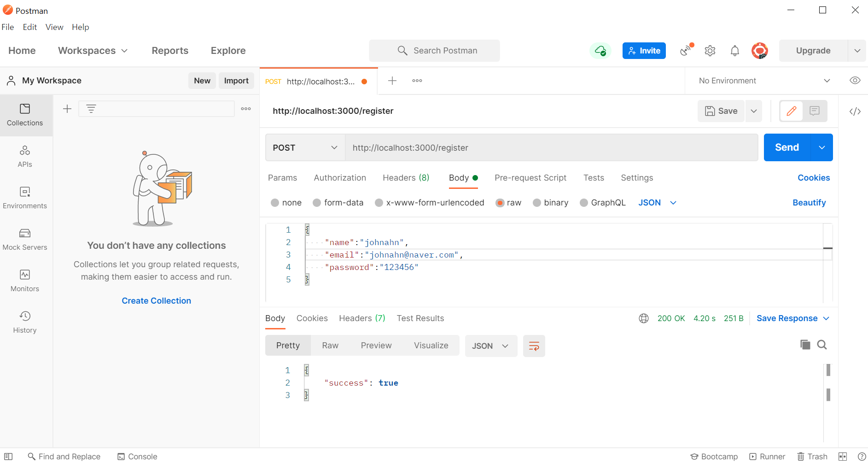Image resolution: width=868 pixels, height=463 pixels.
Task: Copy response body to clipboard
Action: point(805,345)
